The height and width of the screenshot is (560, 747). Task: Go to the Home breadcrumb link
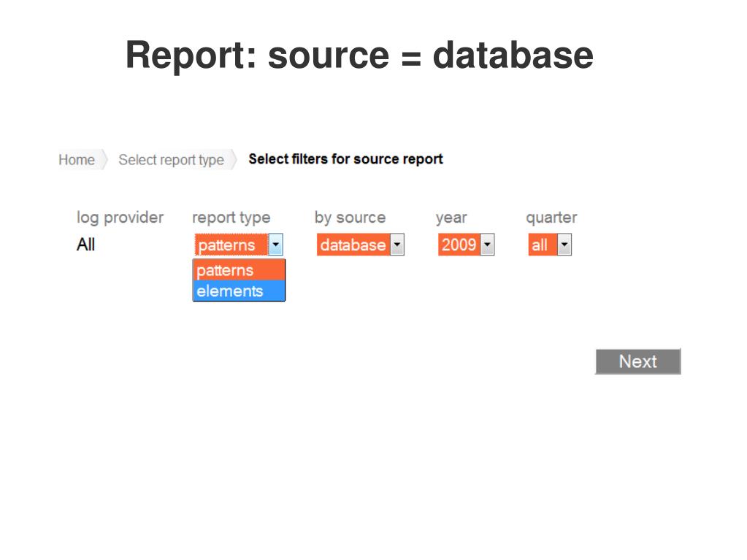77,160
